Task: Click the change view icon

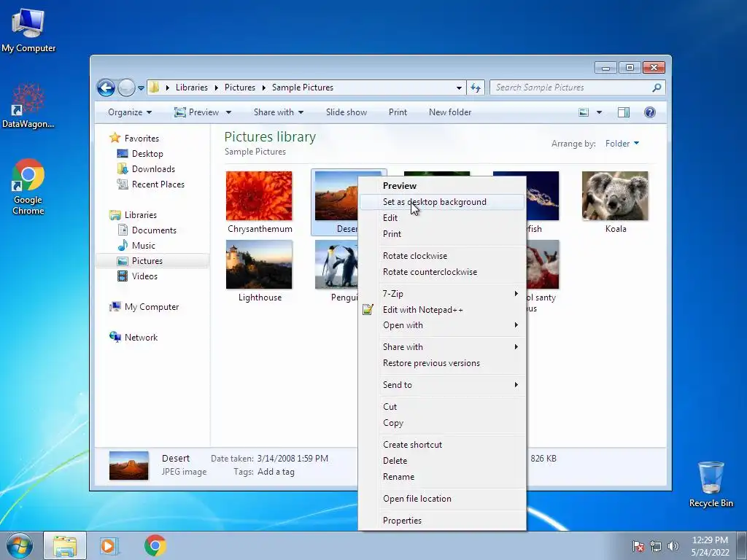Action: (584, 112)
